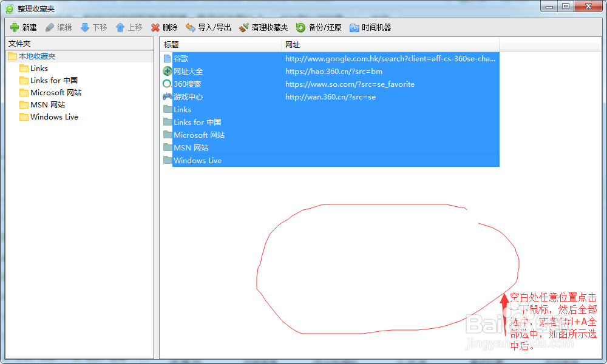Click the 360 browser logo in title bar

pos(10,8)
